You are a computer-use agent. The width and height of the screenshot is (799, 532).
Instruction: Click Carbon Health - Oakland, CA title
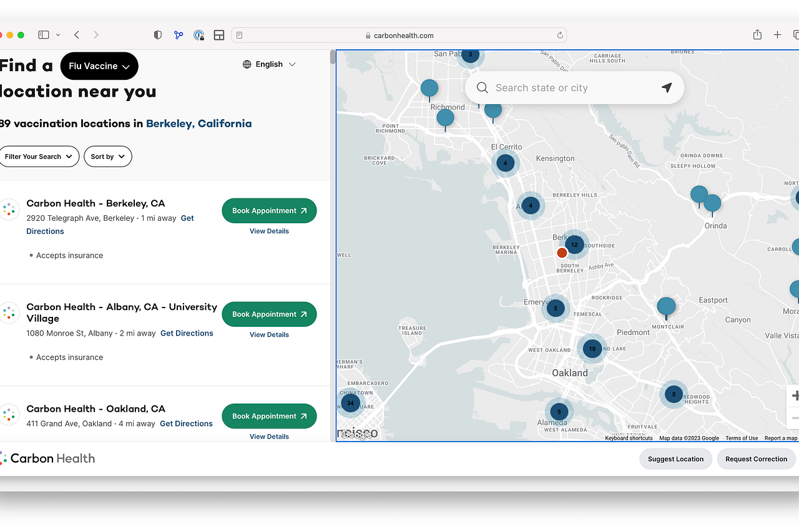pyautogui.click(x=96, y=409)
